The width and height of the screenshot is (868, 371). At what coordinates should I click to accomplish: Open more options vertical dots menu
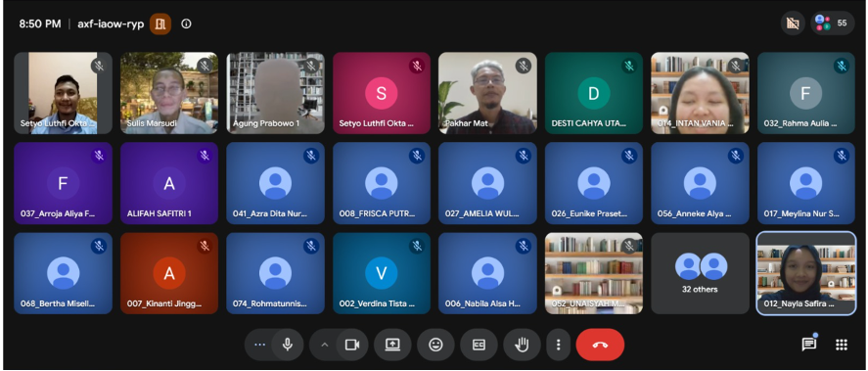[x=558, y=345]
